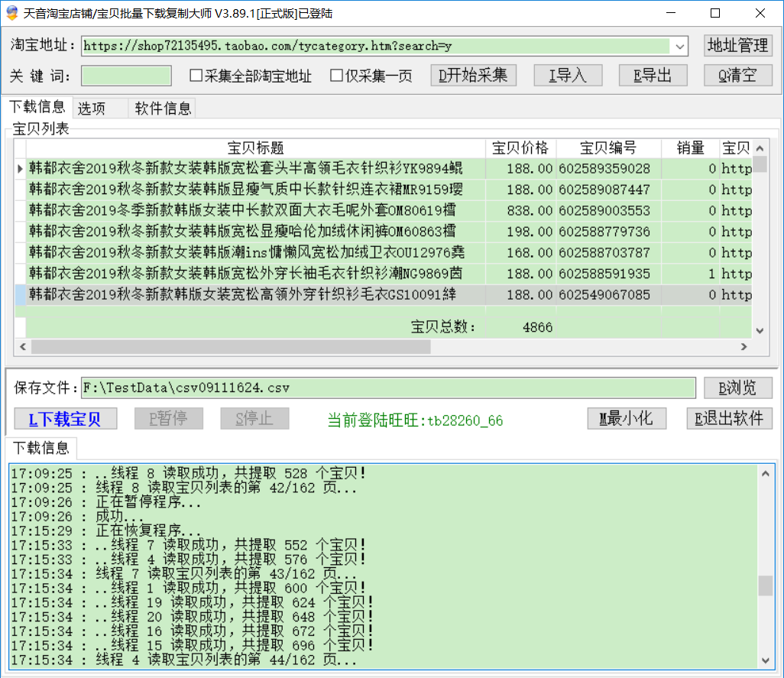Click the L下载宝贝 button
784x678 pixels.
click(x=67, y=419)
